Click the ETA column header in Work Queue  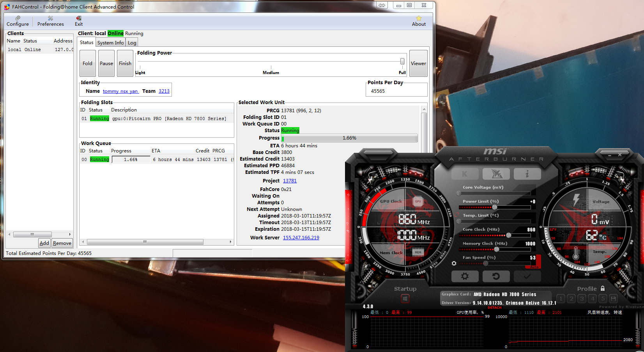click(x=156, y=151)
